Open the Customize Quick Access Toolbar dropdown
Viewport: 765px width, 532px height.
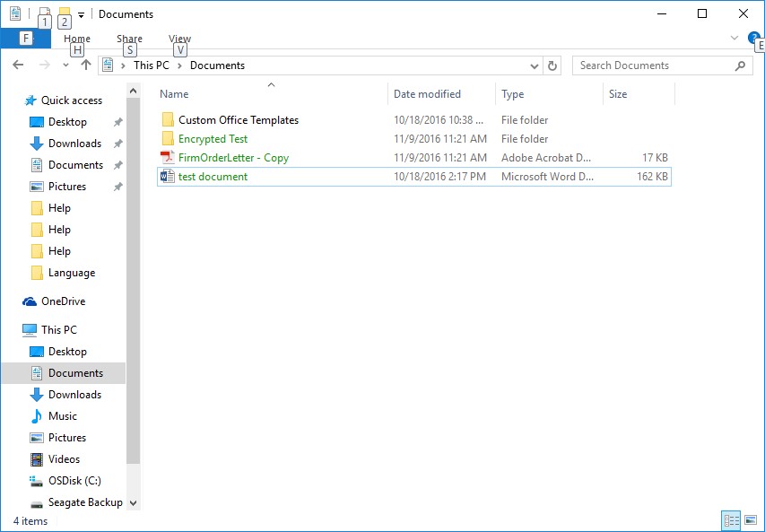(81, 14)
